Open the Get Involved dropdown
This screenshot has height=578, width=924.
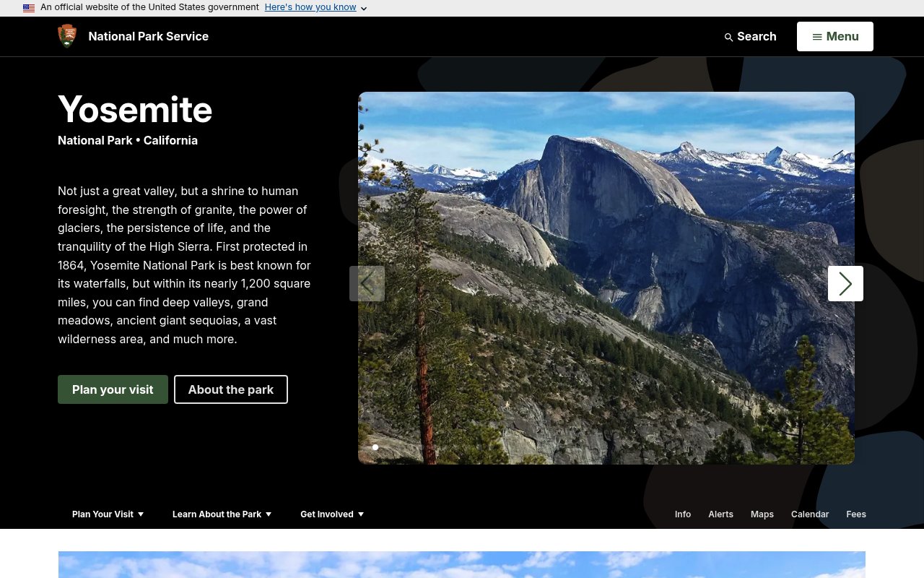(x=332, y=514)
